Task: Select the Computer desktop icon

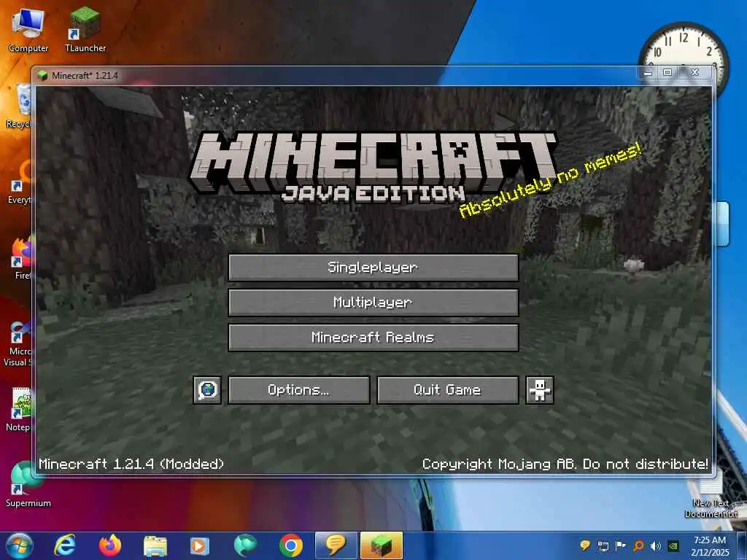Action: pyautogui.click(x=28, y=31)
